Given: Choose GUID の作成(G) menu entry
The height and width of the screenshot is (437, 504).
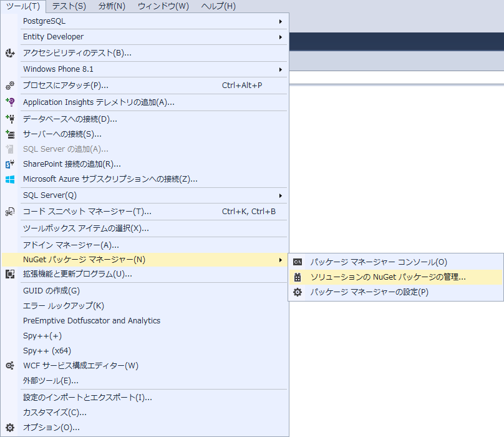Looking at the screenshot, I should click(x=51, y=291).
